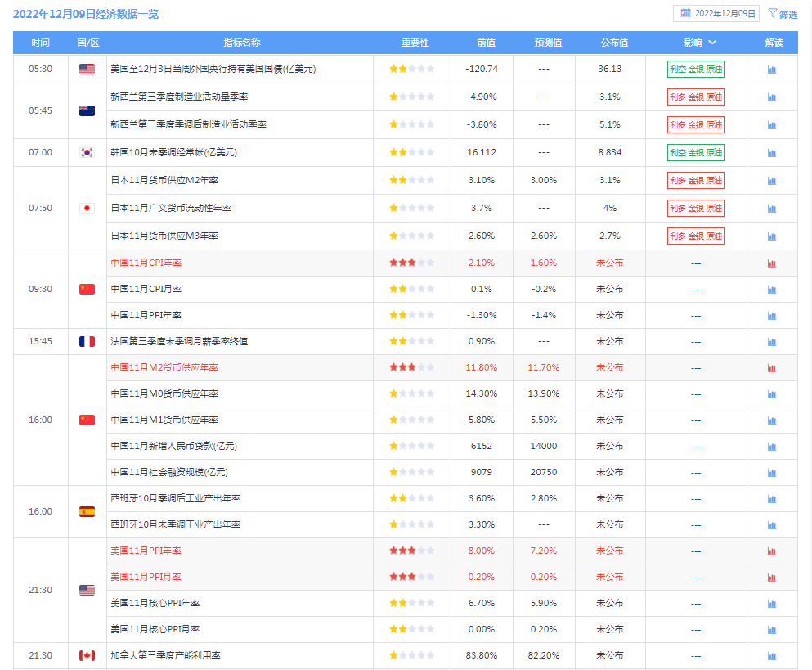The image size is (812, 670).
Task: Open chart icon for 中国11月新增人民币贷款
Action: pyautogui.click(x=772, y=447)
